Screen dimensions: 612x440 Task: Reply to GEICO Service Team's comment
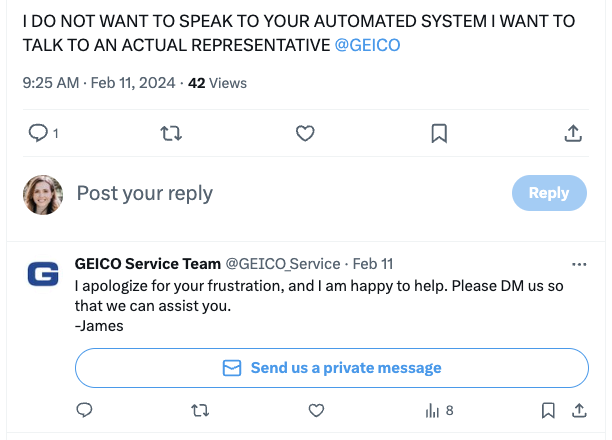[x=84, y=410]
